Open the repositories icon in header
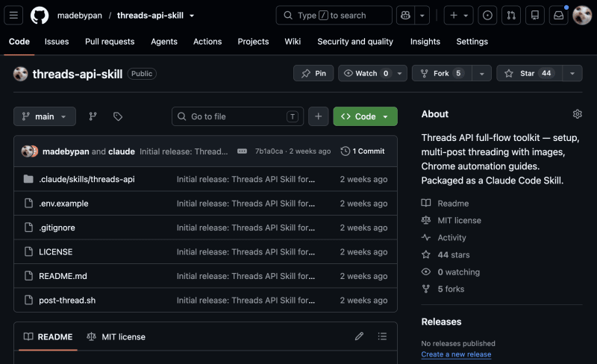 (535, 15)
